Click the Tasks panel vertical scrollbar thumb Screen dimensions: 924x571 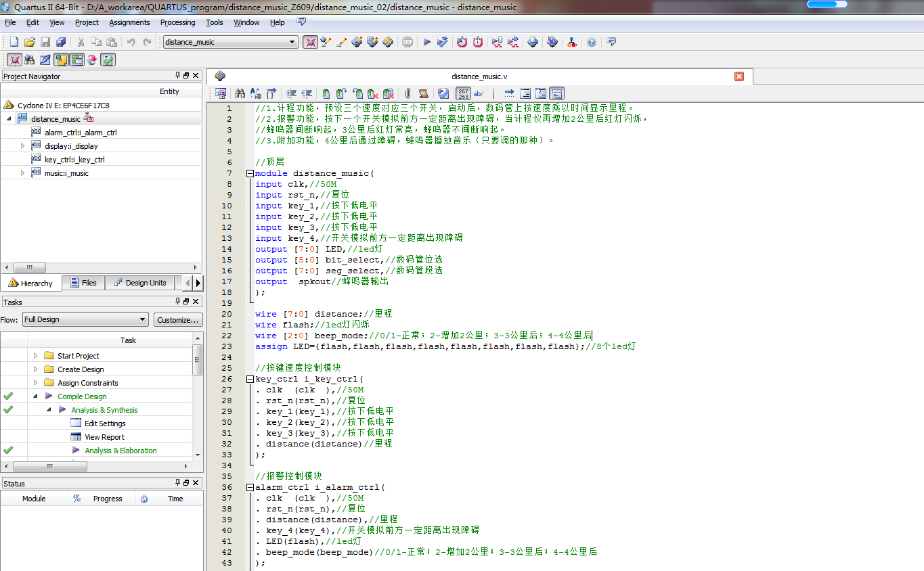coord(198,359)
